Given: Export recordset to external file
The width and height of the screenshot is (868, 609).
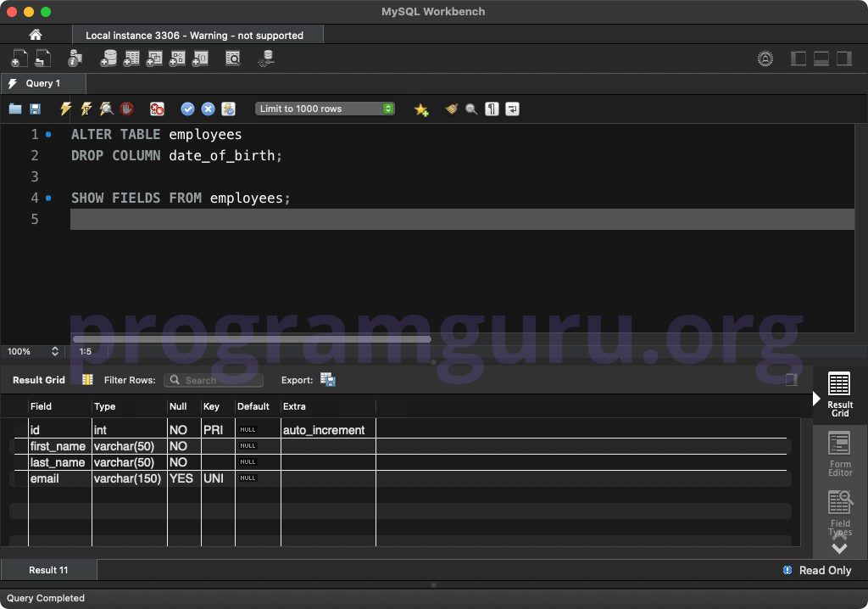Looking at the screenshot, I should (328, 380).
